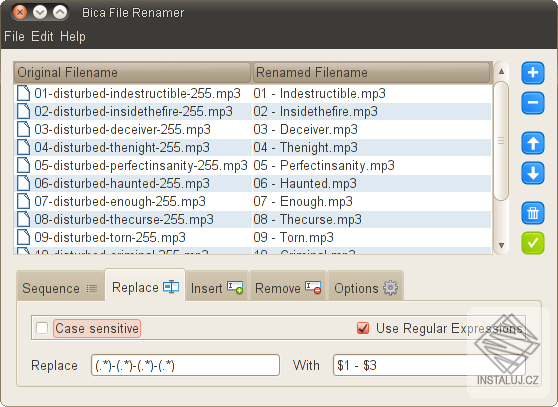
Task: Click renamed name 06 - Haunted.mp3
Action: [305, 183]
